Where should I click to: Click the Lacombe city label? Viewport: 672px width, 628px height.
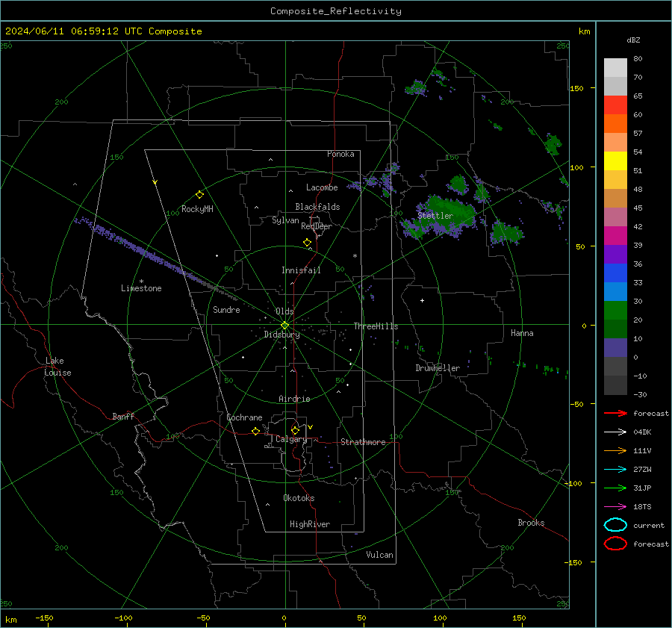coord(322,187)
